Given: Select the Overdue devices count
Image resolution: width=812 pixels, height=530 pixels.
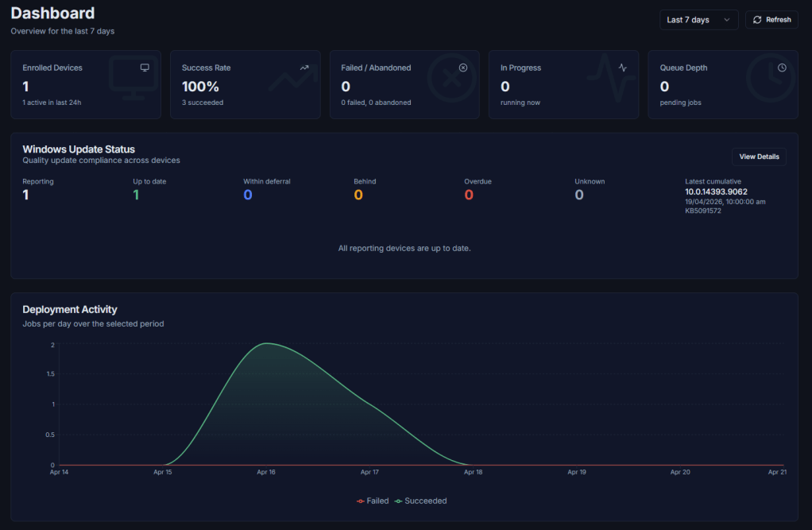Looking at the screenshot, I should tap(469, 195).
